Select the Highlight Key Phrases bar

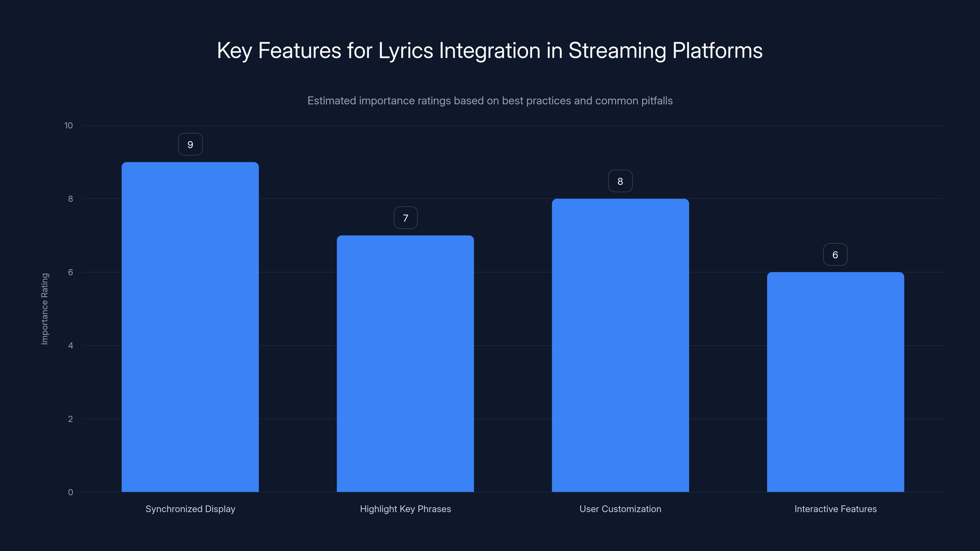(x=405, y=364)
